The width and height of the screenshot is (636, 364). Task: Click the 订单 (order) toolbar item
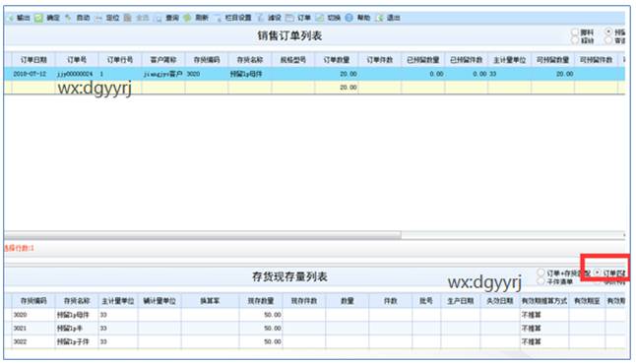298,18
